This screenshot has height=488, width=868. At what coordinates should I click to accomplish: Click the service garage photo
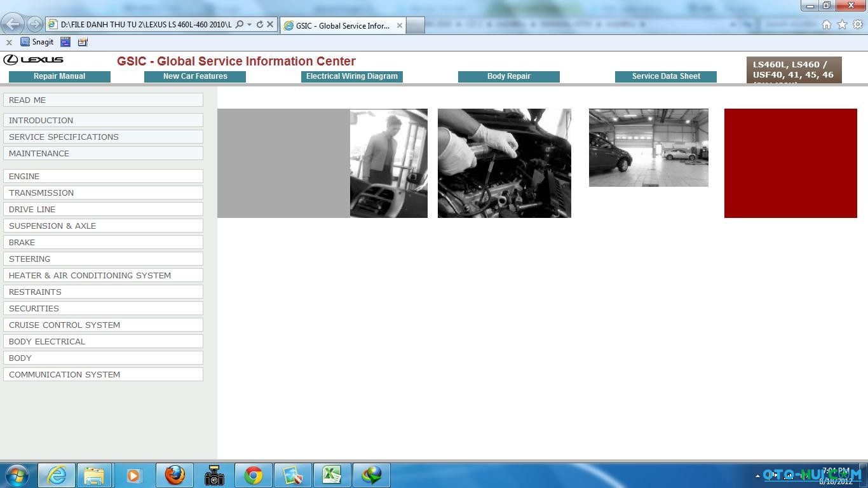pyautogui.click(x=649, y=147)
